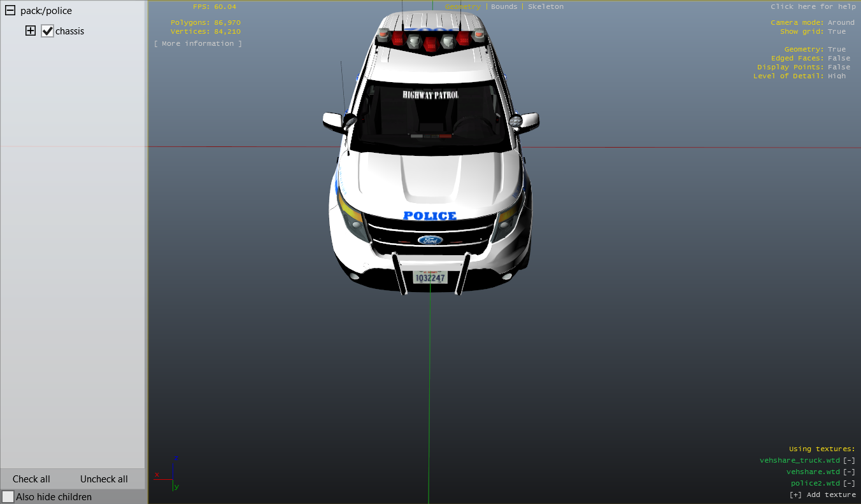Image resolution: width=861 pixels, height=504 pixels.
Task: Toggle the Edged Faces False setting
Action: (x=838, y=58)
